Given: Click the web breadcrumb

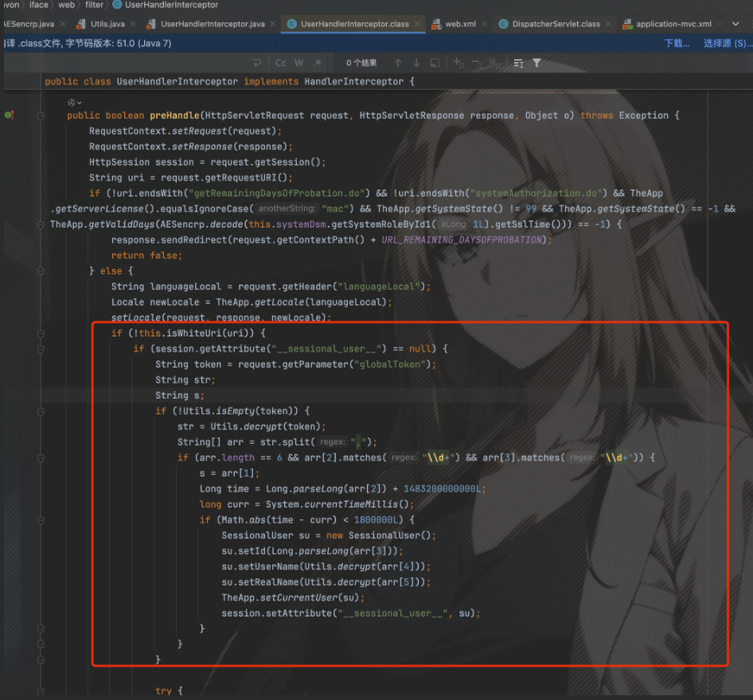Looking at the screenshot, I should point(67,5).
